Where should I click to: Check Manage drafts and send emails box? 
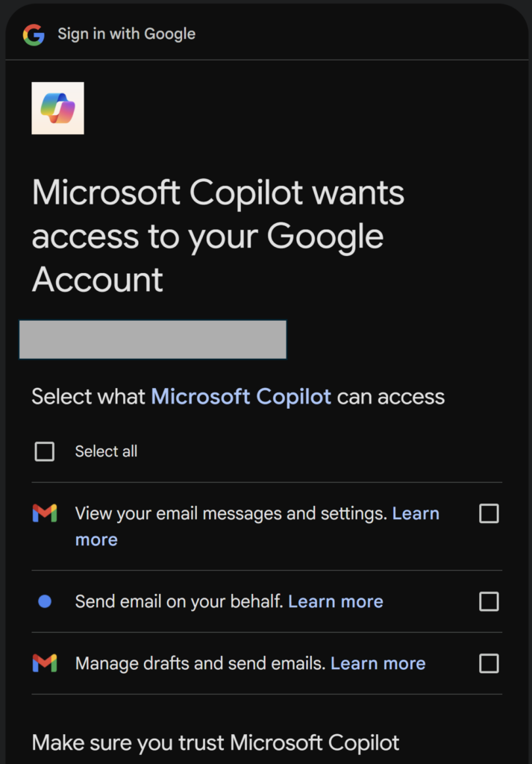click(489, 663)
